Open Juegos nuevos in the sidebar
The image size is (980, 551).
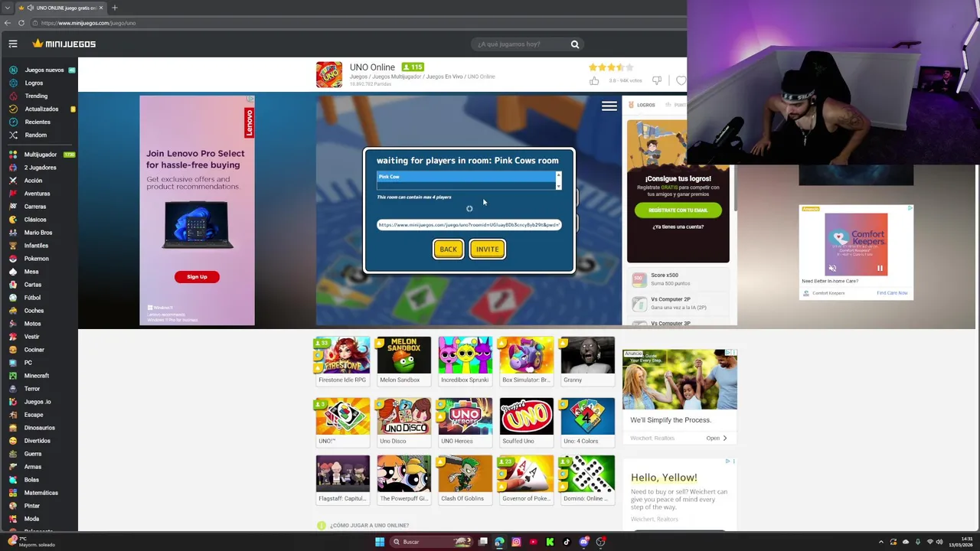coord(44,70)
